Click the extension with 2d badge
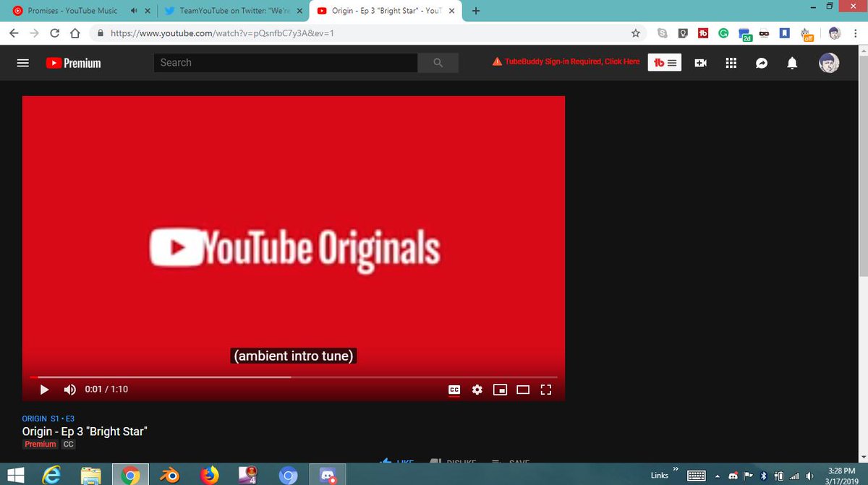 point(744,34)
